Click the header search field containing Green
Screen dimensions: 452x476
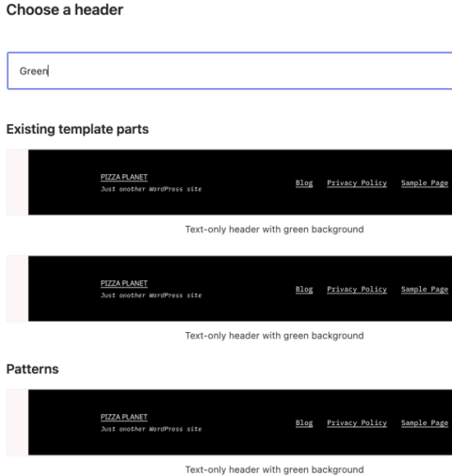(x=230, y=71)
